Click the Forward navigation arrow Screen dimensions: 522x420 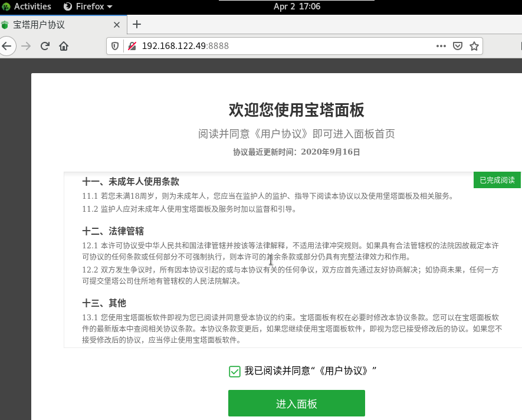tap(25, 46)
